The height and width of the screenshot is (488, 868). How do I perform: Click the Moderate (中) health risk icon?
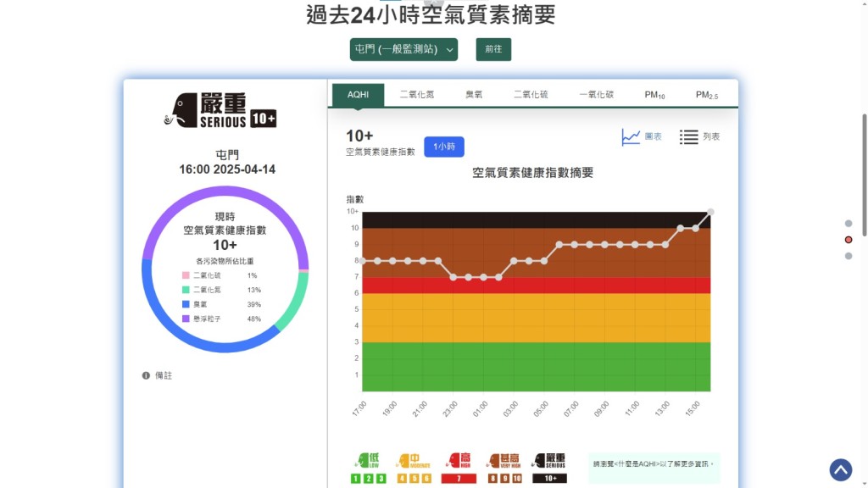point(414,461)
